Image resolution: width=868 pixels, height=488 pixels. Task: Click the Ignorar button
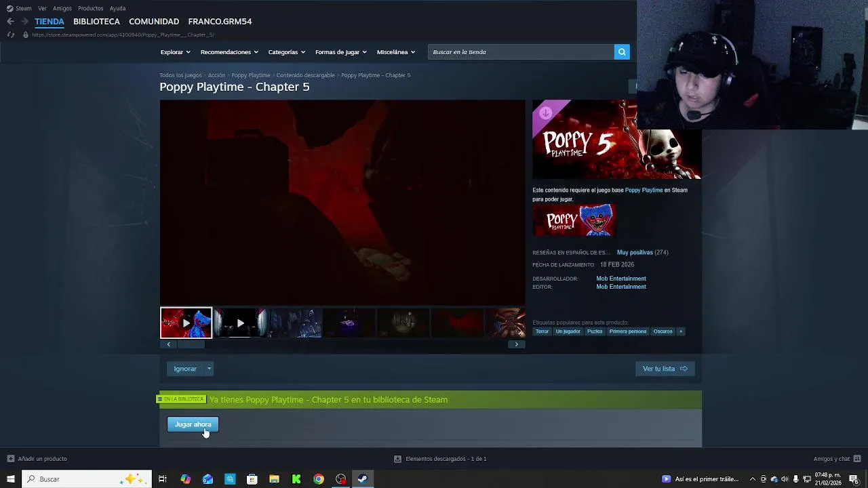[185, 369]
